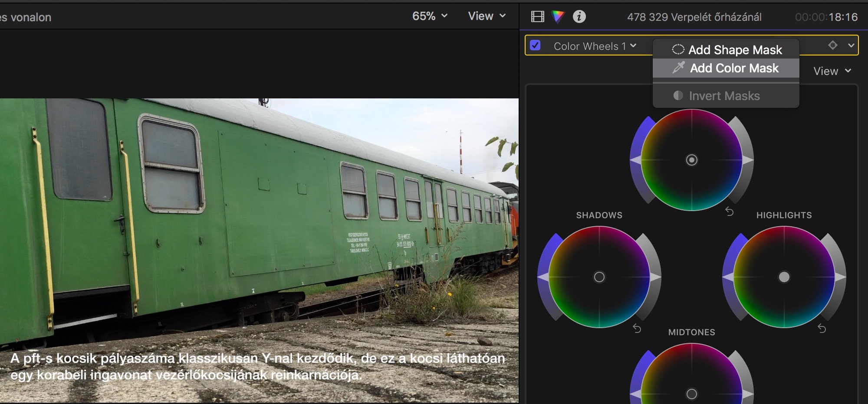This screenshot has width=868, height=404.
Task: Click the SHADOWS label
Action: (x=599, y=215)
